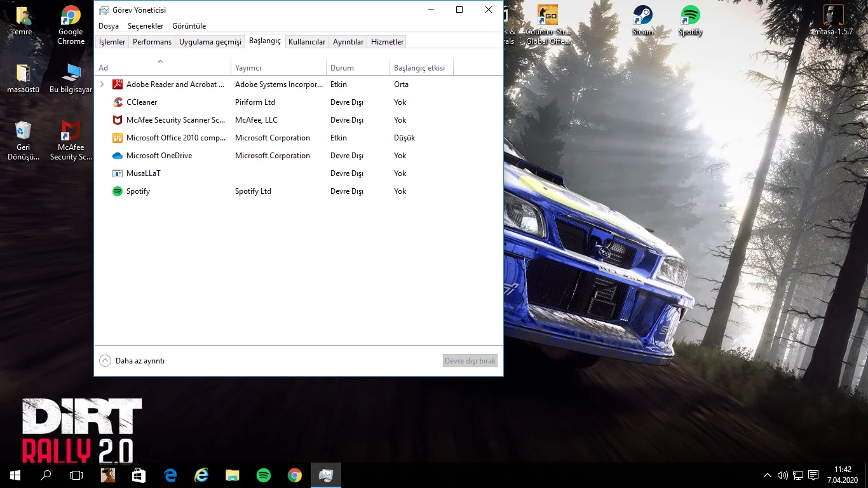This screenshot has height=488, width=868.
Task: Open the volume control in system tray
Action: point(782,475)
